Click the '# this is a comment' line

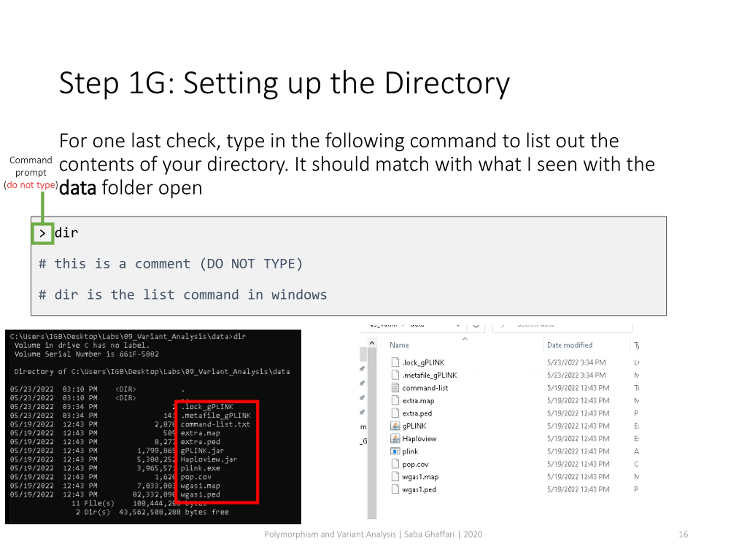(x=170, y=264)
